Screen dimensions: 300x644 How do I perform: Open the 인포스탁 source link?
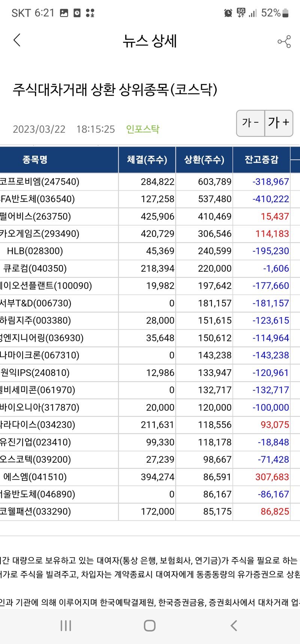[143, 129]
